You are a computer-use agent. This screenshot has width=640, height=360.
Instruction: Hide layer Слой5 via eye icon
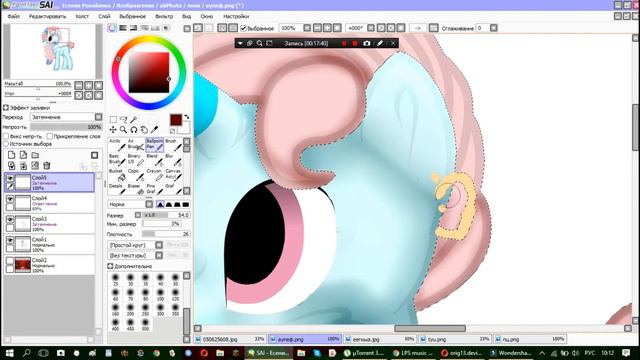(10, 178)
